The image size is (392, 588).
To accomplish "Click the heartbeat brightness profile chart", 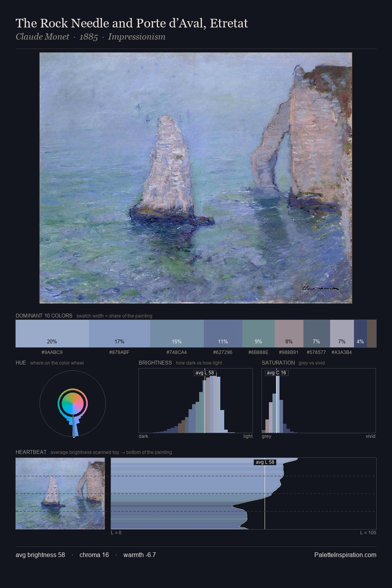I will click(243, 494).
